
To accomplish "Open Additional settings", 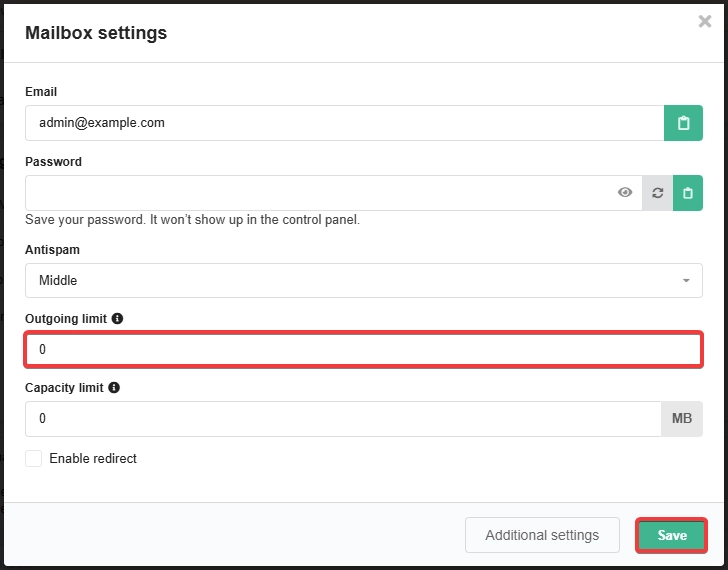I will [542, 535].
